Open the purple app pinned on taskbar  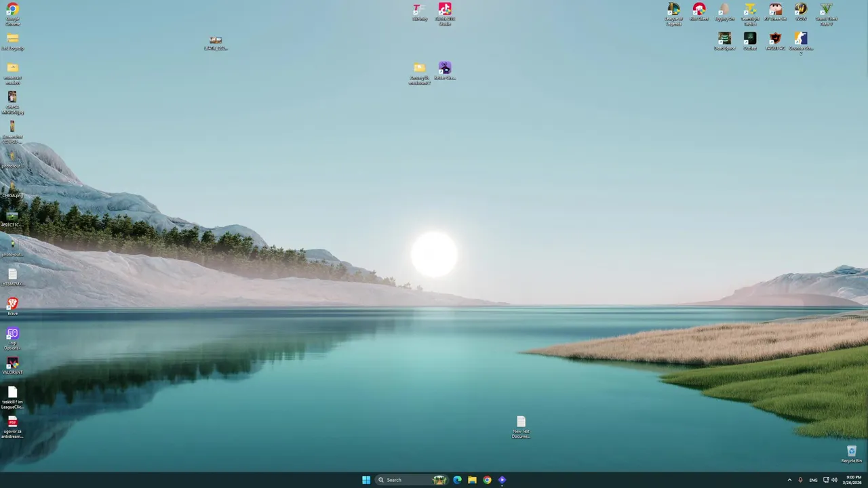coord(502,480)
